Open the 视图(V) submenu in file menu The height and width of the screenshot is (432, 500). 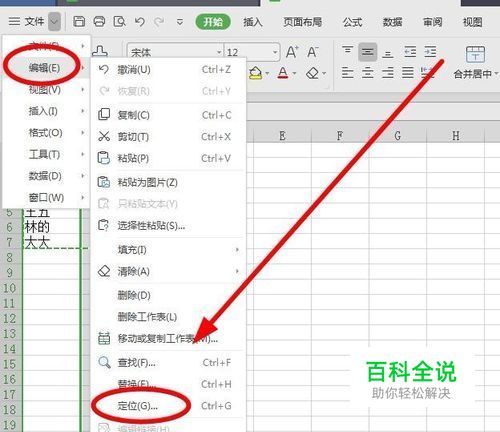(46, 90)
